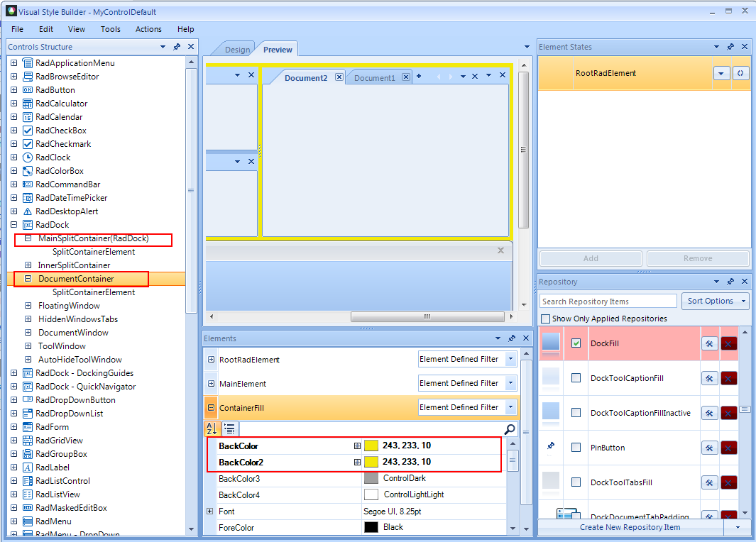Edit the DockToolCaptionFill repository item
756x542 pixels.
click(x=709, y=378)
